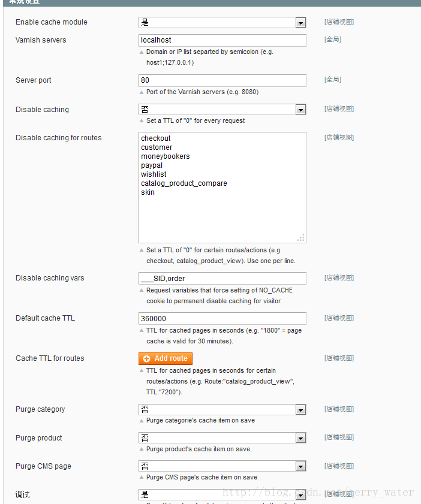Click the Enable cache module label
This screenshot has height=504, width=421.
pyautogui.click(x=52, y=22)
